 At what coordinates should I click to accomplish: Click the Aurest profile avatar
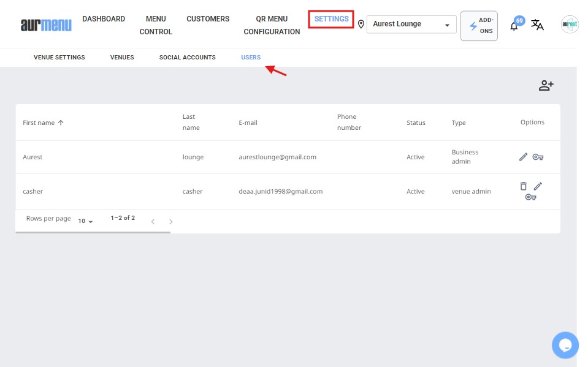(x=570, y=25)
